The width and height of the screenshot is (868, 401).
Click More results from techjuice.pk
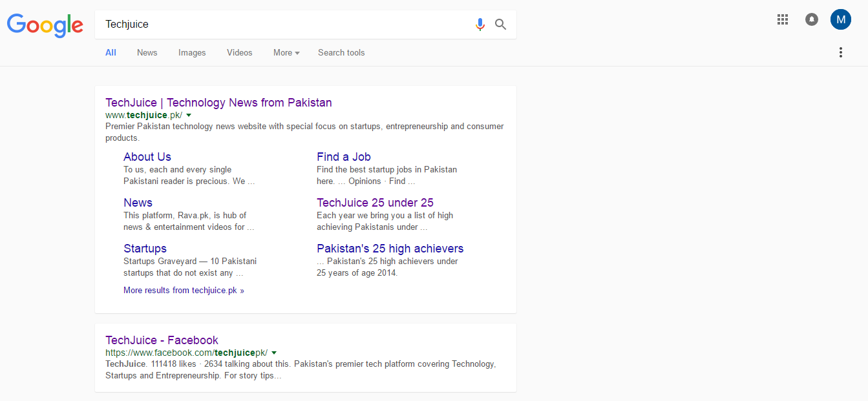[x=183, y=290]
